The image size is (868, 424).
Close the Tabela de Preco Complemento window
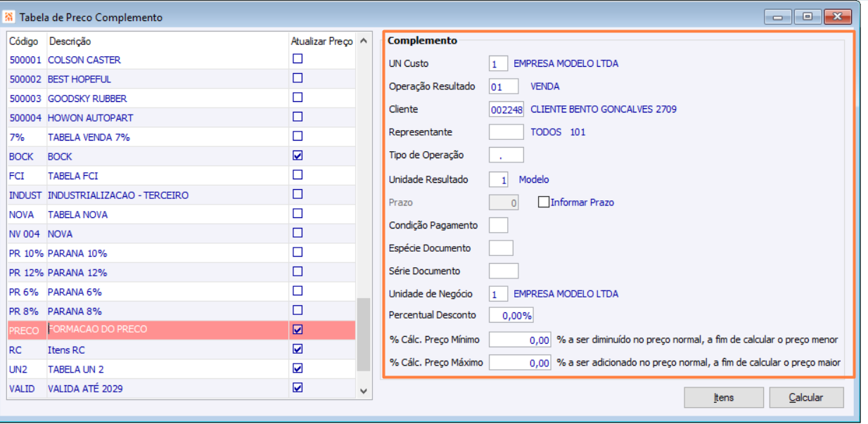pos(837,17)
